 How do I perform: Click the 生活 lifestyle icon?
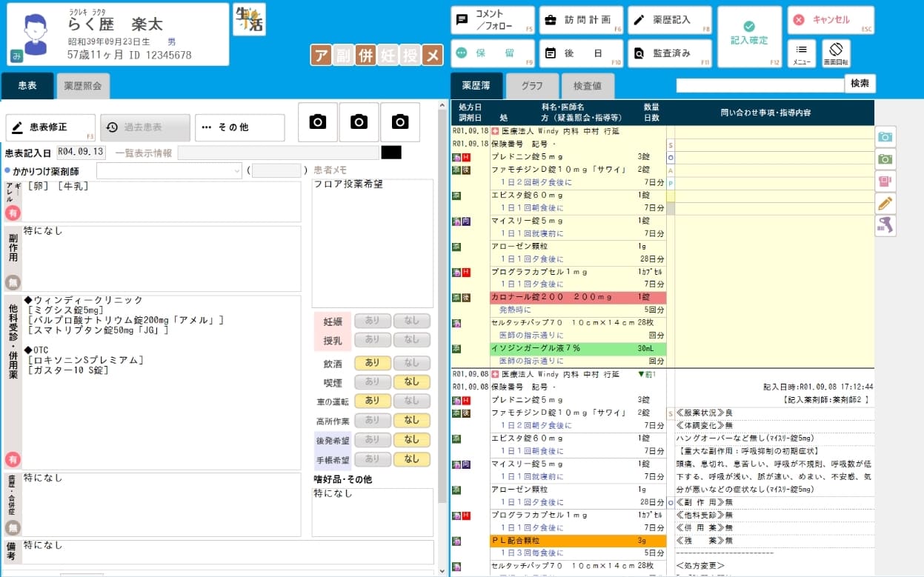249,20
